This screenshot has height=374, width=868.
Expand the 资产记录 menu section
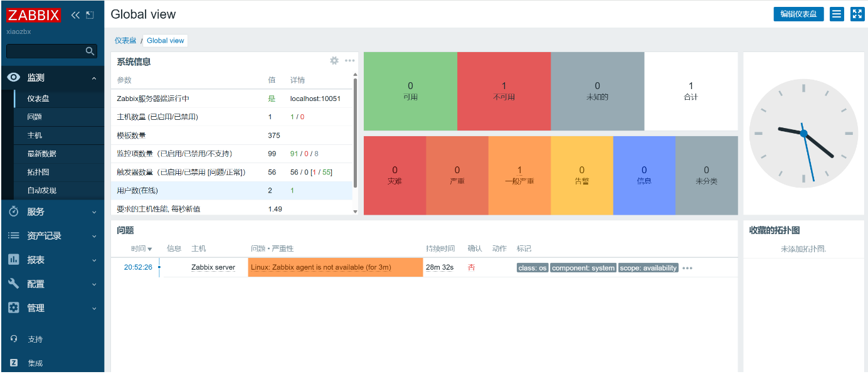click(94, 236)
